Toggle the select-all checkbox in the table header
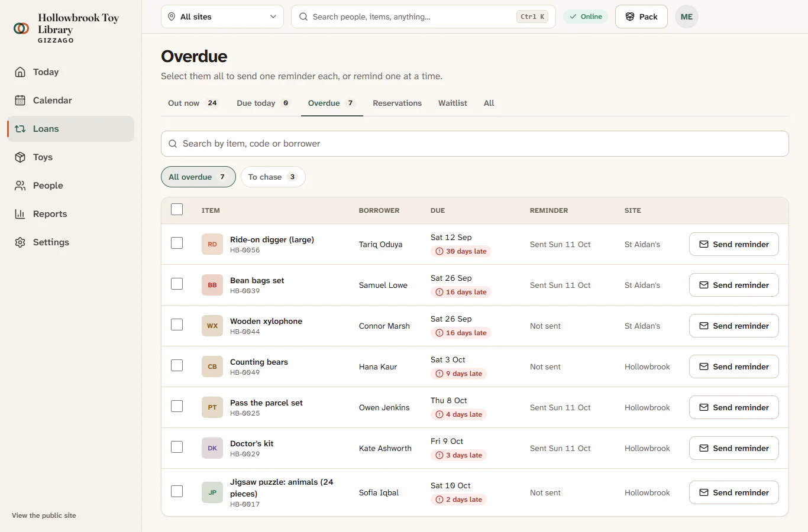Screen dimensions: 808x532 click(x=177, y=209)
